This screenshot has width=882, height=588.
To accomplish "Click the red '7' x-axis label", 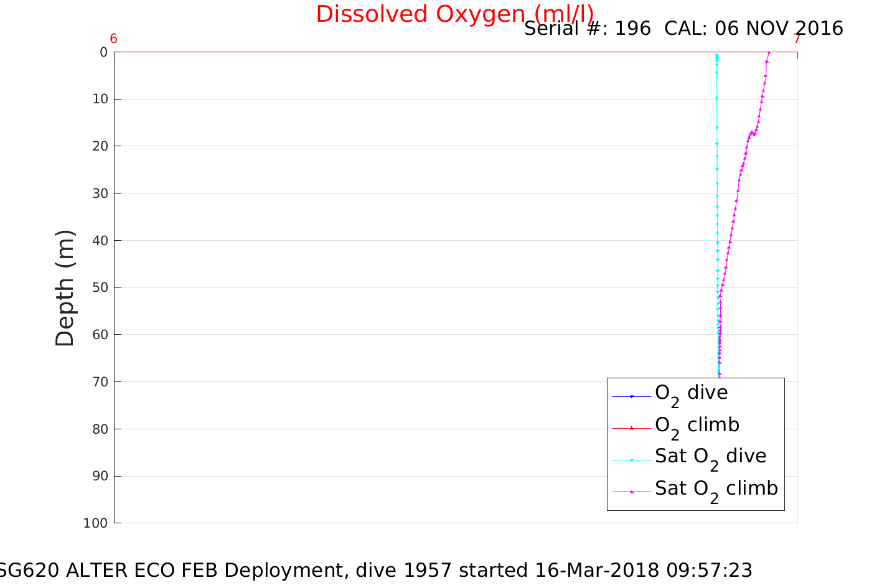I will (x=797, y=39).
